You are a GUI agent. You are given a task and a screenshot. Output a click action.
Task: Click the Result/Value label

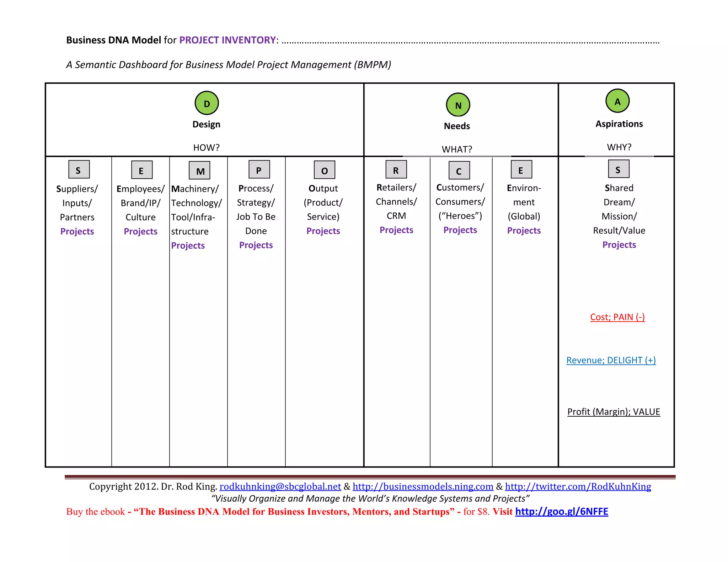pyautogui.click(x=619, y=231)
